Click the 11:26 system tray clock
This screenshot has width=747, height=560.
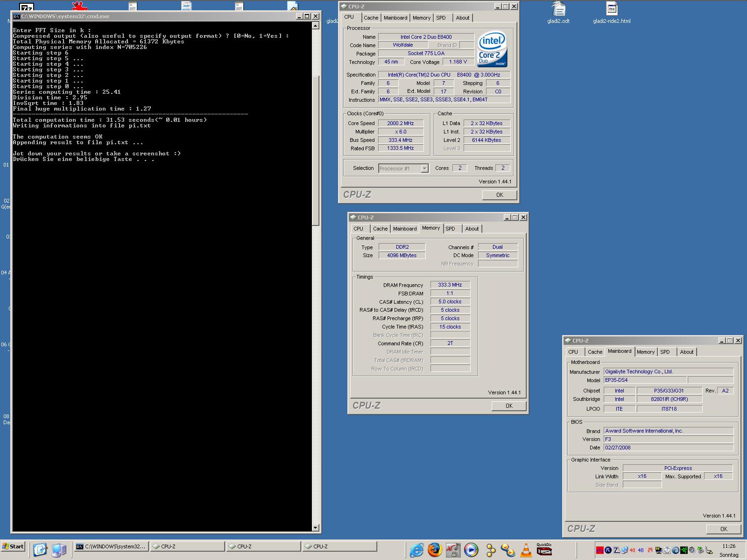728,546
